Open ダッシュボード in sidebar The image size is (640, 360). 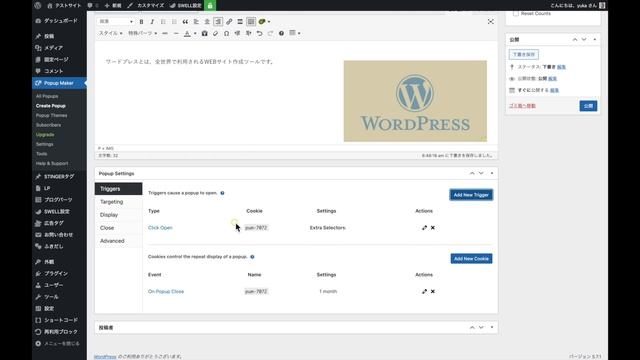59,20
